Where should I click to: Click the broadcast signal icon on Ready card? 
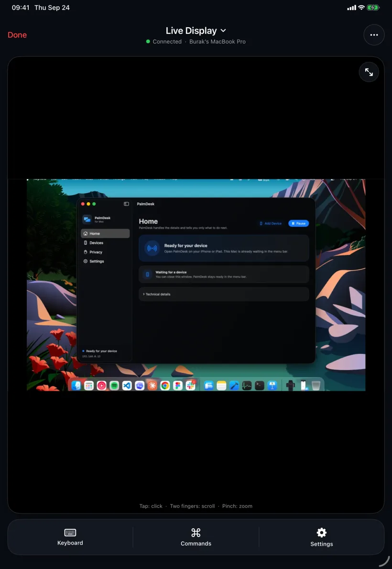pos(152,248)
